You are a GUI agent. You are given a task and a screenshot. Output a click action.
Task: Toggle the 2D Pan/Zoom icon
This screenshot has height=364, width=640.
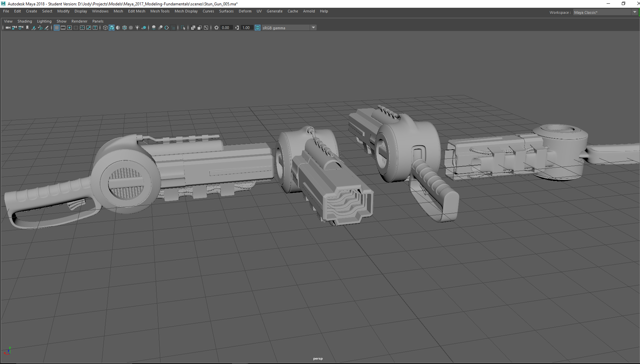pyautogui.click(x=40, y=28)
